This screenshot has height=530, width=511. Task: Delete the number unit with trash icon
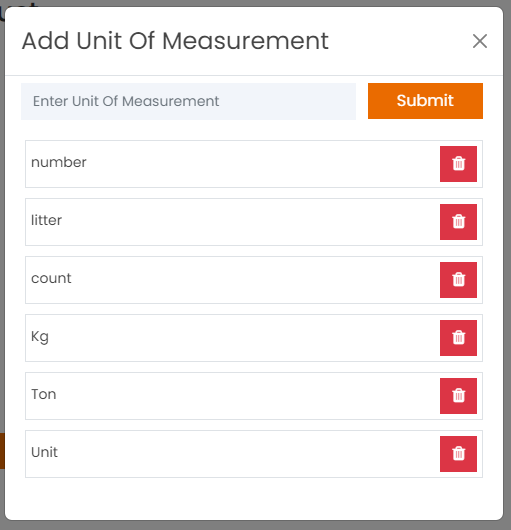pos(458,164)
